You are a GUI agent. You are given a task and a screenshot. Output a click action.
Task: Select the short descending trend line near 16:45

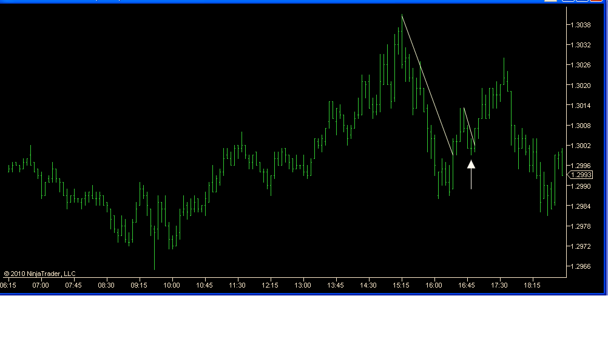coord(469,127)
